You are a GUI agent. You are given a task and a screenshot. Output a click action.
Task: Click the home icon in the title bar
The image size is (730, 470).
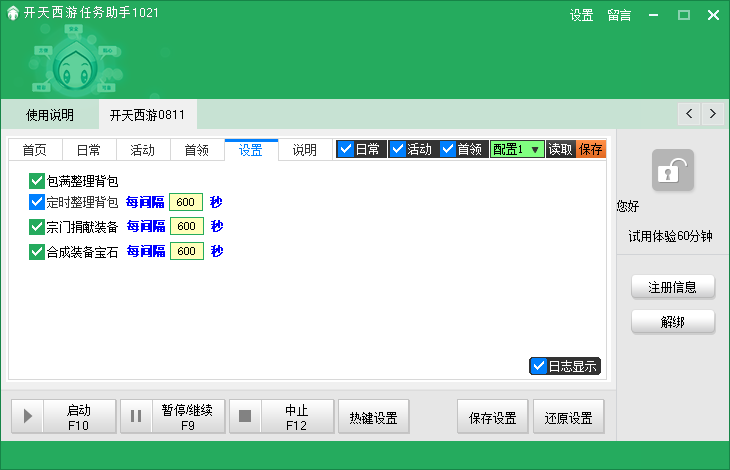click(12, 14)
